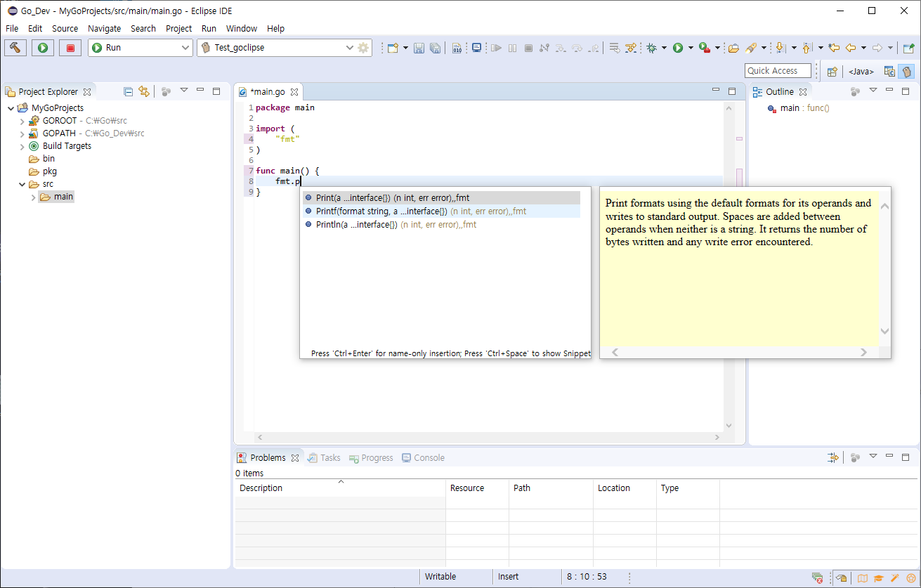
Task: Select Print(a ...interface{}) completion proposal
Action: [441, 198]
